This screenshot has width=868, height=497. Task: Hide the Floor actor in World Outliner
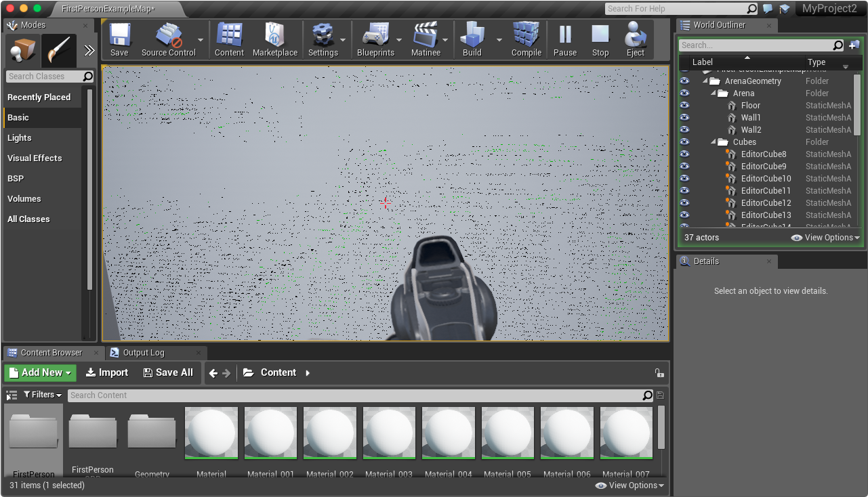click(684, 105)
